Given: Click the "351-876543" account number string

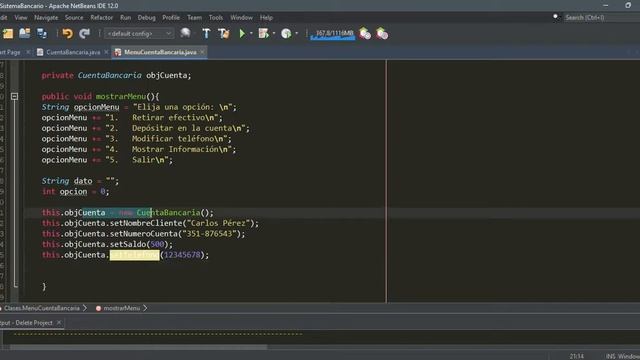Looking at the screenshot, I should point(209,234).
